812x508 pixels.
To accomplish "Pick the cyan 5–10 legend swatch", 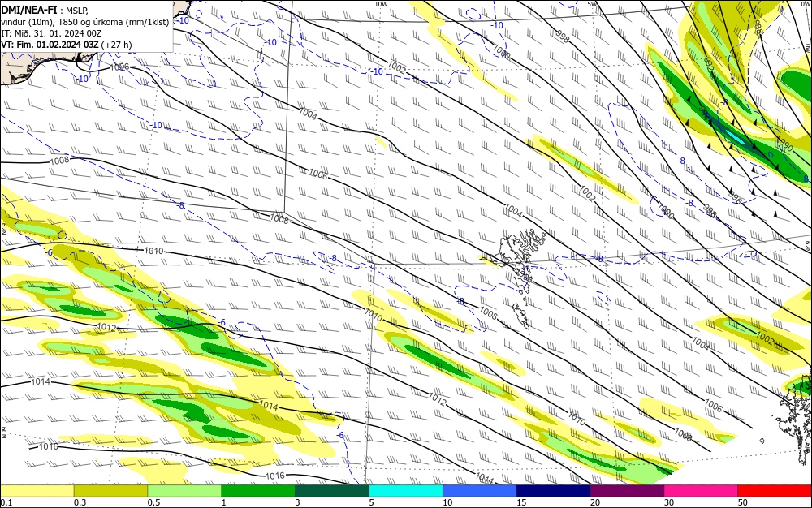I will click(406, 491).
